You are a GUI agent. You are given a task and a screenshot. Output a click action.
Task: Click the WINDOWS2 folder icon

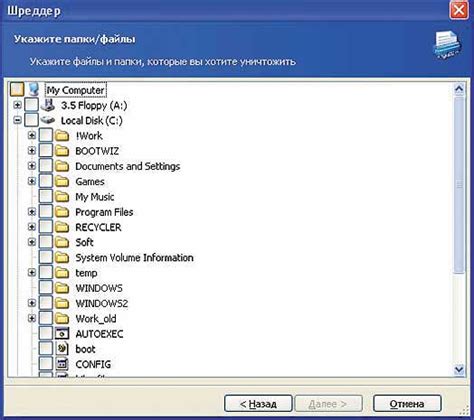(x=62, y=303)
